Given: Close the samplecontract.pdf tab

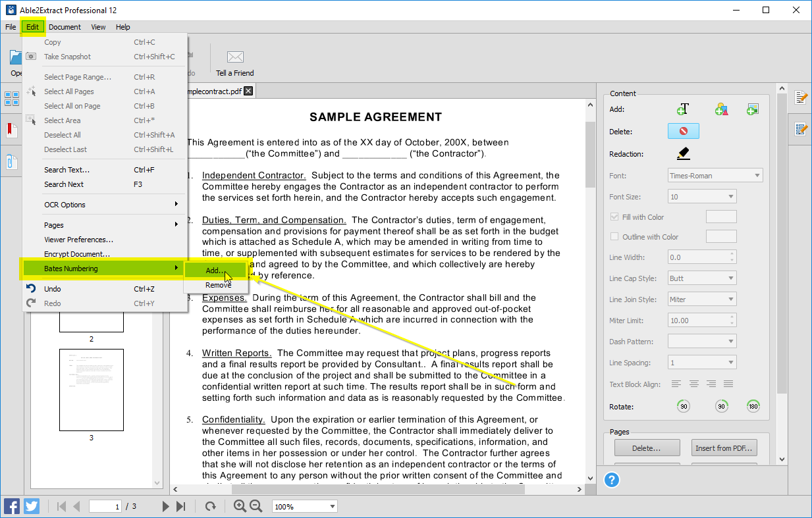Looking at the screenshot, I should click(x=248, y=91).
